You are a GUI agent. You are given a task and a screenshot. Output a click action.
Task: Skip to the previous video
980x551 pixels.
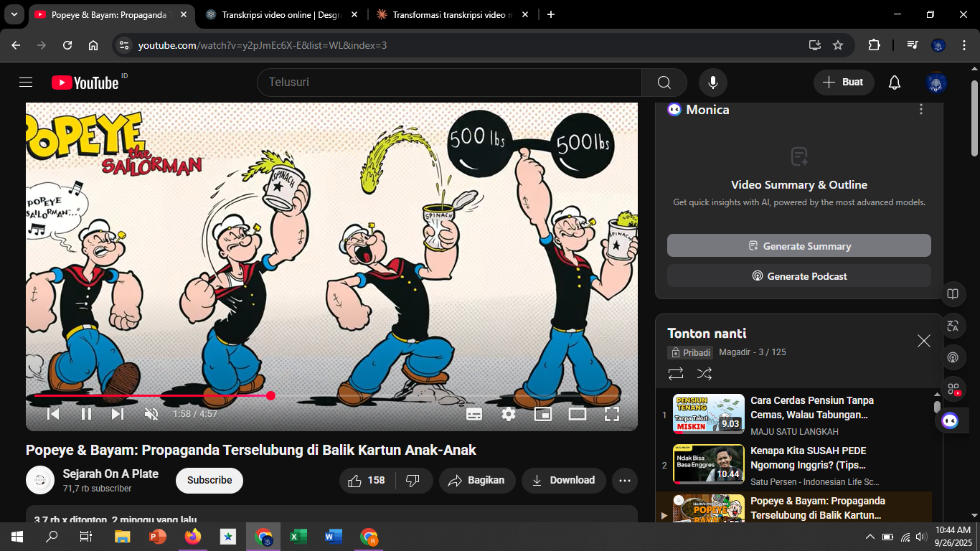(x=53, y=414)
